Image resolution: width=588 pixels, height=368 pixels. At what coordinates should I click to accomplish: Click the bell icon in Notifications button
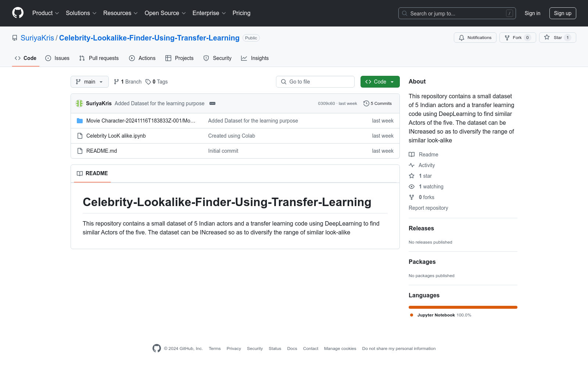(x=462, y=38)
